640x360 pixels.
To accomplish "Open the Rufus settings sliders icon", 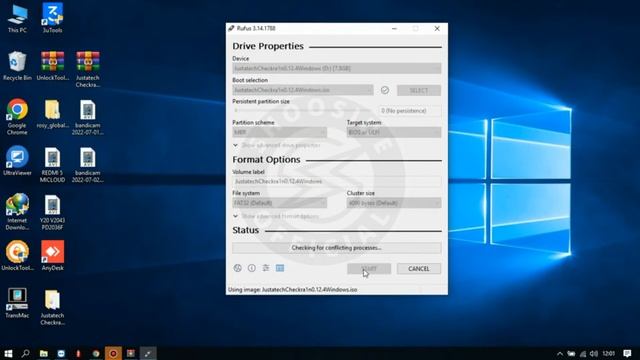I will tap(266, 268).
